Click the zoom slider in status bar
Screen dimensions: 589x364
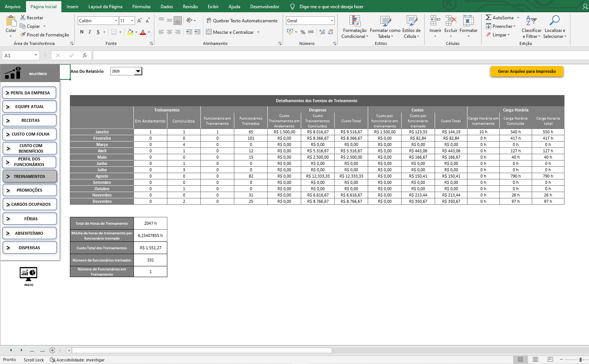(x=580, y=360)
